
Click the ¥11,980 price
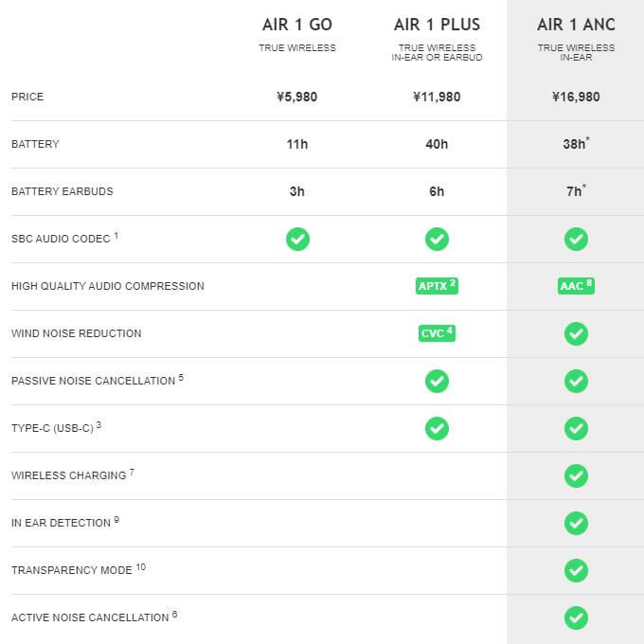(437, 97)
